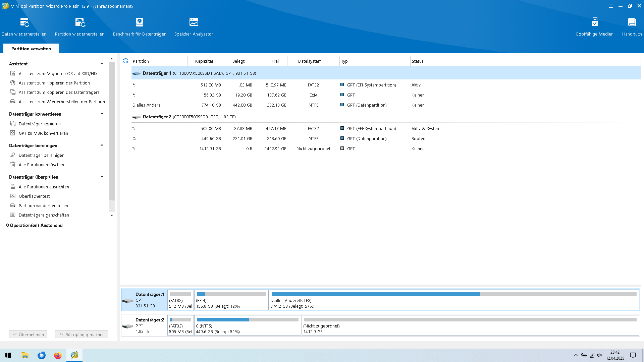Open the Handbuch
This screenshot has height=362, width=644.
coord(632,27)
